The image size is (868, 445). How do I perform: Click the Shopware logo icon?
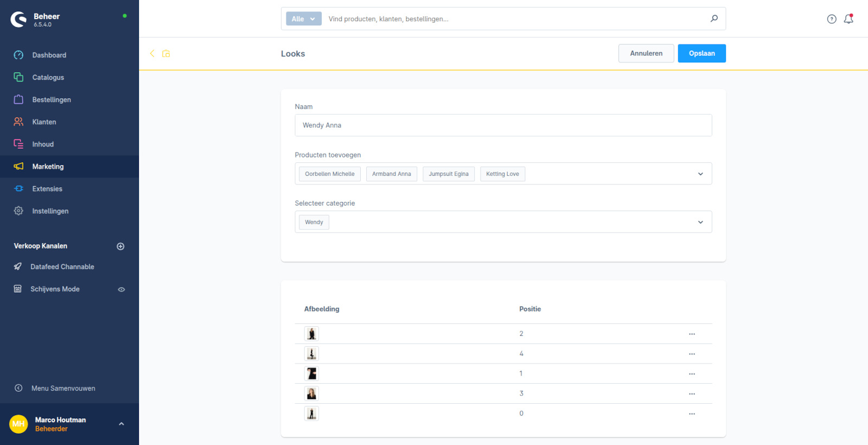[18, 20]
